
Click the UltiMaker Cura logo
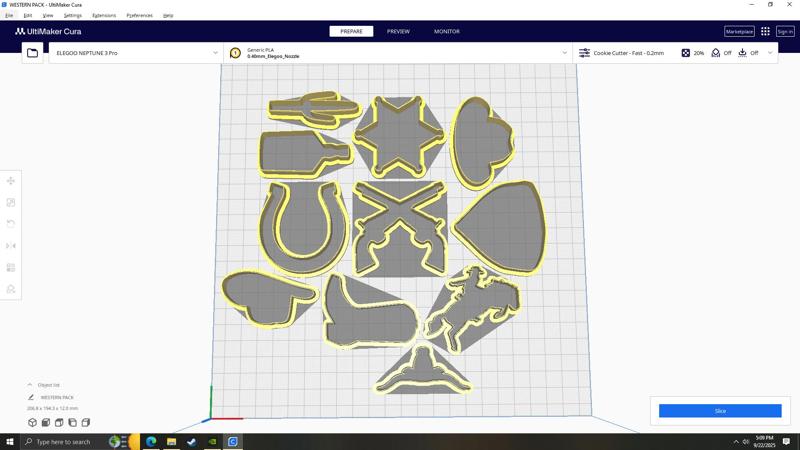(48, 32)
